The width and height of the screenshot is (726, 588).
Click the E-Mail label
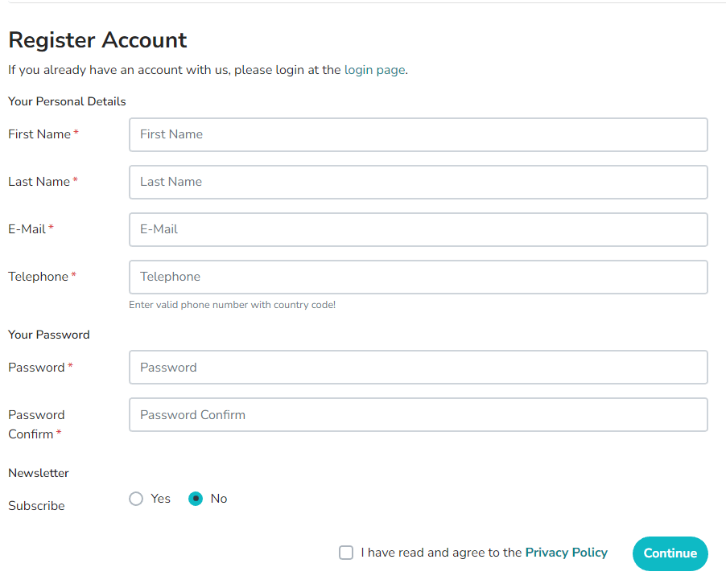click(27, 229)
